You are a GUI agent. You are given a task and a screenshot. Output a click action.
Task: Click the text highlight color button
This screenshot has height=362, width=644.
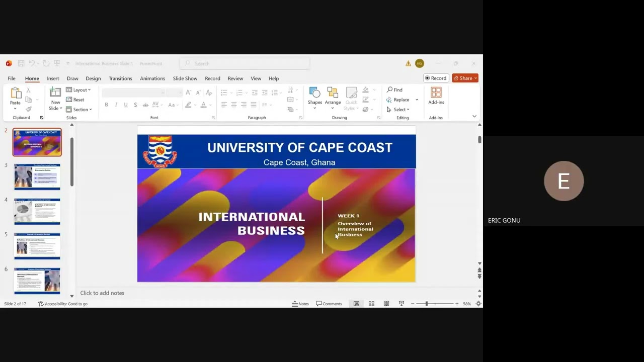tap(188, 105)
